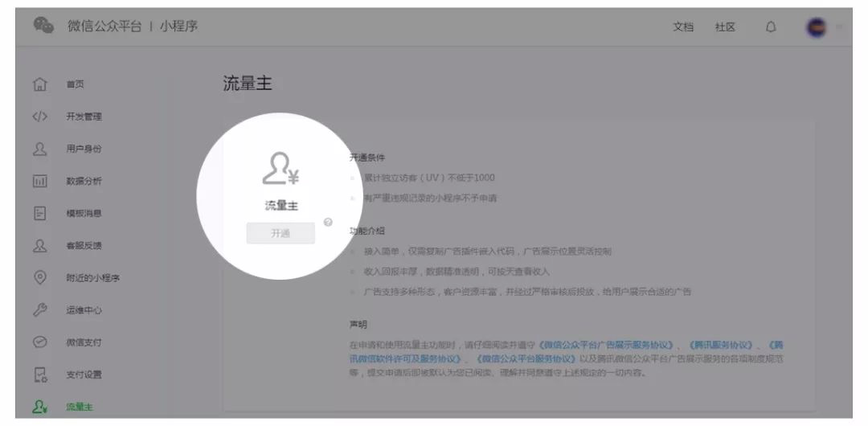Click the WeChat logo icon in header

coord(44,27)
